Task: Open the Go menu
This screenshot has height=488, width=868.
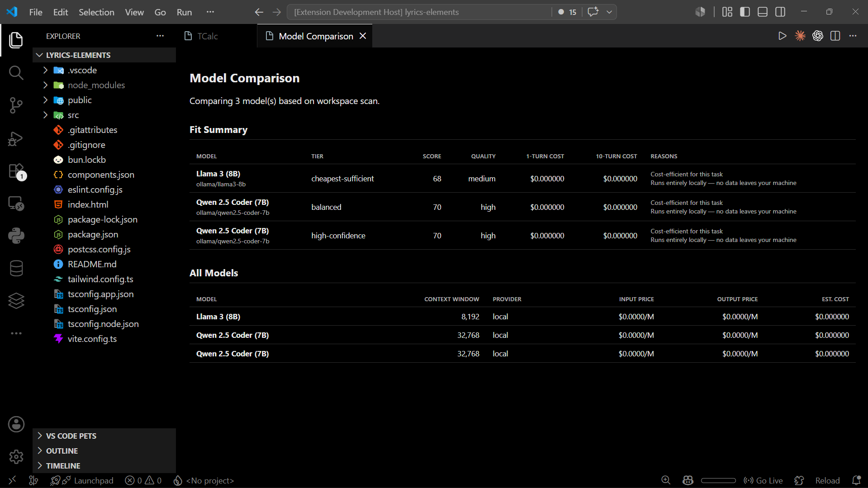Action: tap(160, 12)
